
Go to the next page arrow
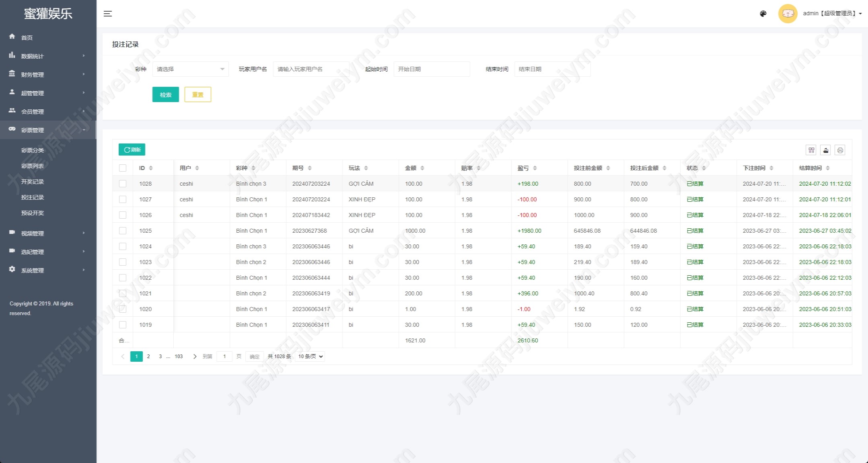pyautogui.click(x=195, y=356)
